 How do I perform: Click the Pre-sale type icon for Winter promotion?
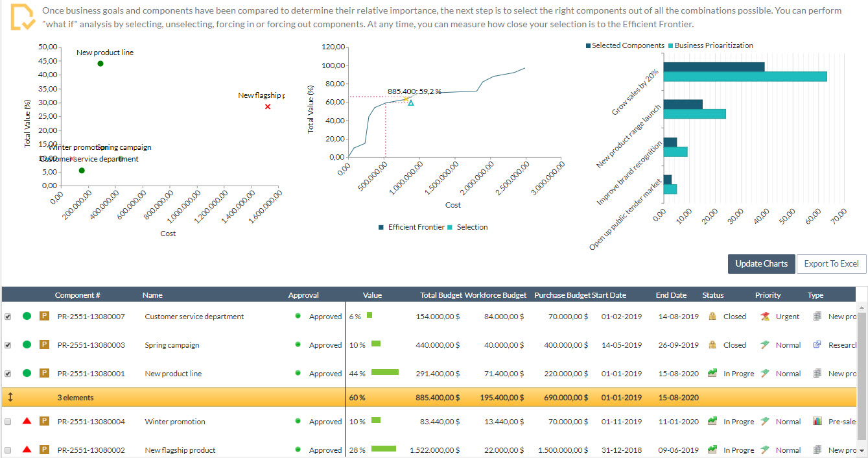pos(817,422)
